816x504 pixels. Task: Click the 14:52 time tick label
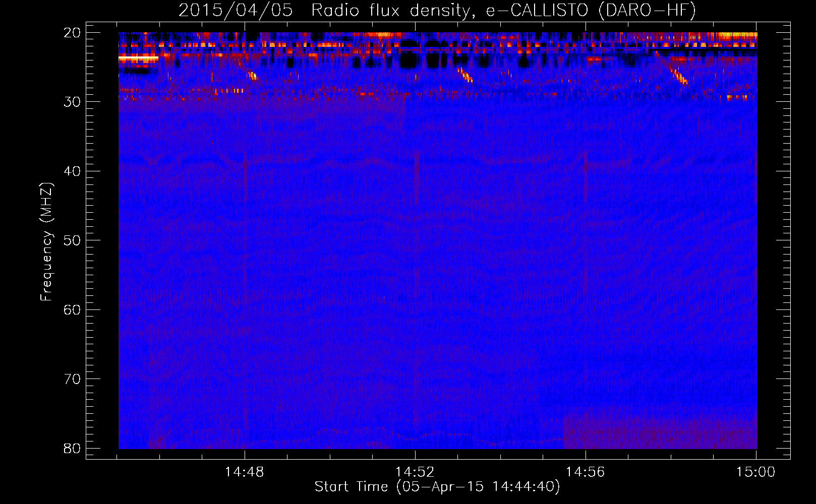coord(415,472)
